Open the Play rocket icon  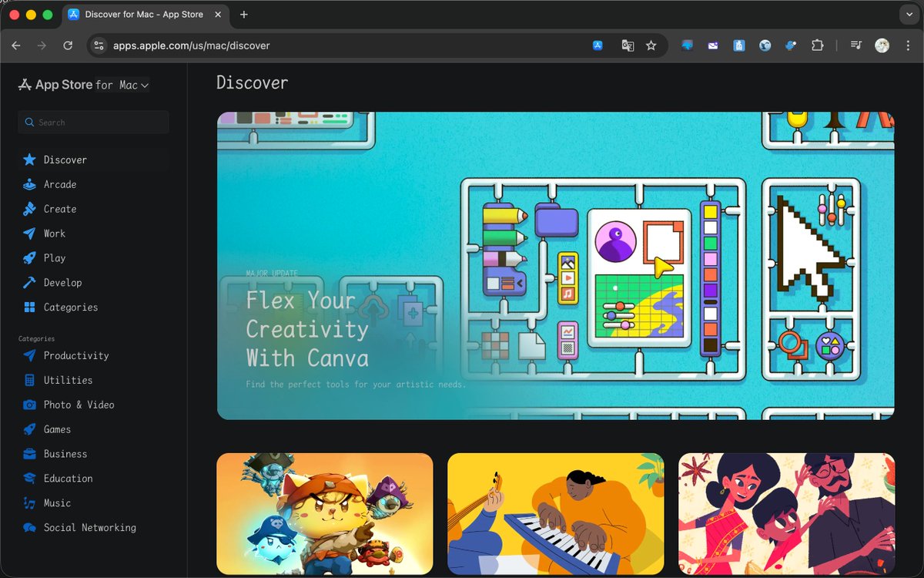point(29,258)
